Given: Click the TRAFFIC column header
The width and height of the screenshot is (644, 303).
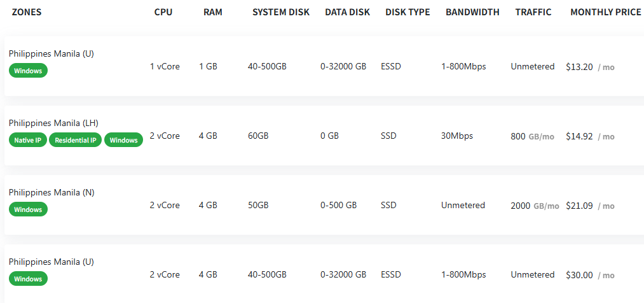Looking at the screenshot, I should (533, 12).
